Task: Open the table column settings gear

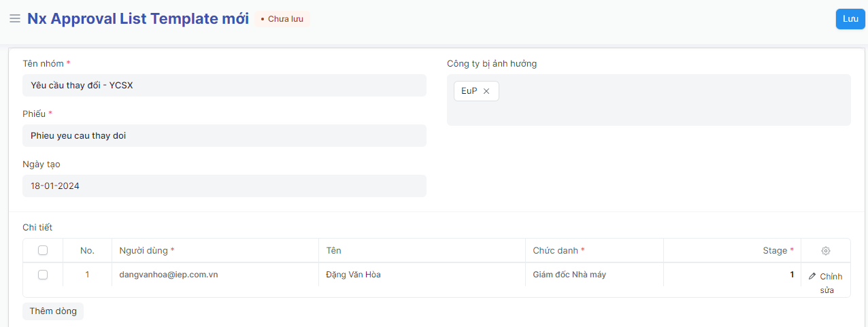Action: click(x=826, y=251)
